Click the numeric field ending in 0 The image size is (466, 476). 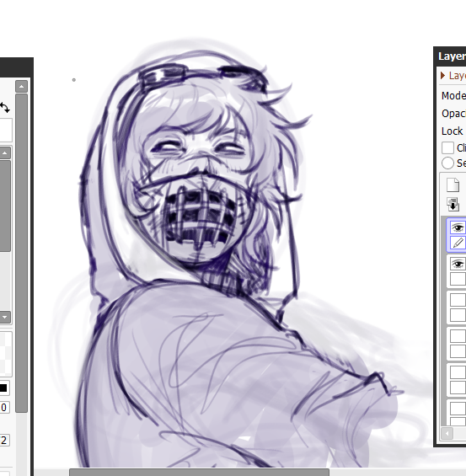(x=4, y=408)
